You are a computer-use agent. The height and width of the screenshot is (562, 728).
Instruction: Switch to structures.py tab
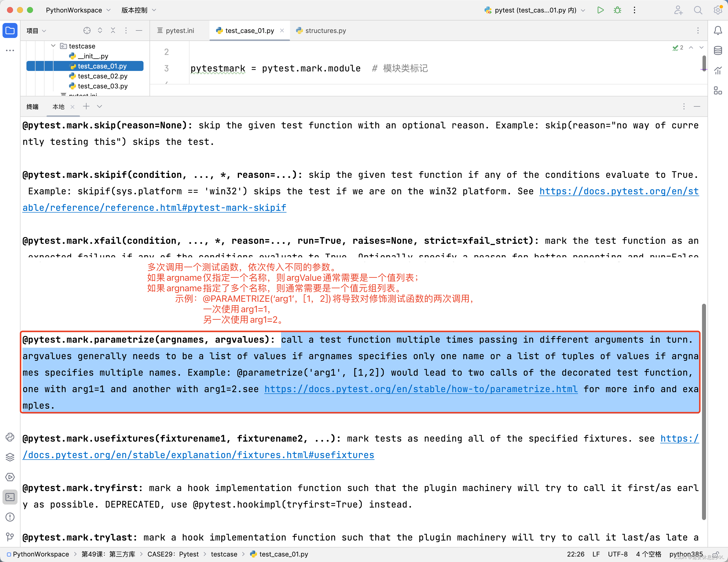[321, 31]
